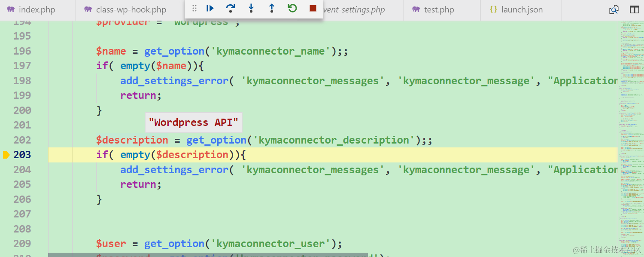Click the "Wordpress API" debug hover value
This screenshot has height=257, width=644.
click(194, 122)
